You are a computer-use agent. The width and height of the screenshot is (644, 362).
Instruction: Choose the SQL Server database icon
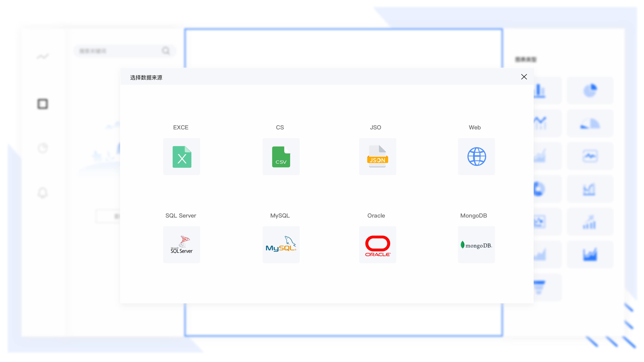point(181,245)
